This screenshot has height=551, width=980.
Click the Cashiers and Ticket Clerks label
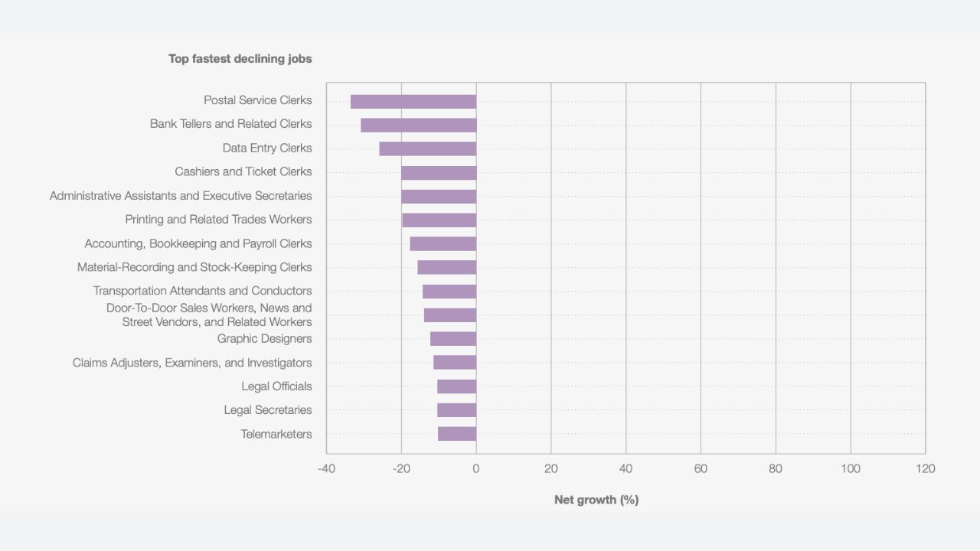click(x=243, y=171)
